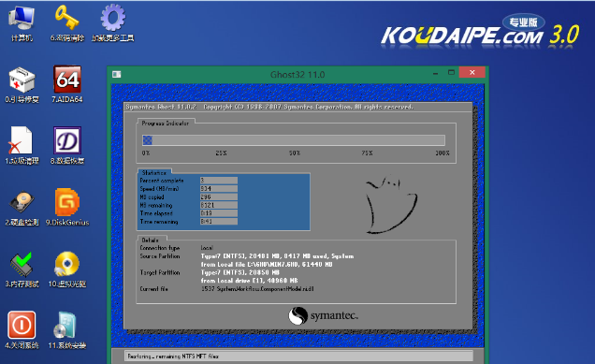This screenshot has height=364, width=595.
Task: Click the Ghost progress indicator bar
Action: pos(294,140)
